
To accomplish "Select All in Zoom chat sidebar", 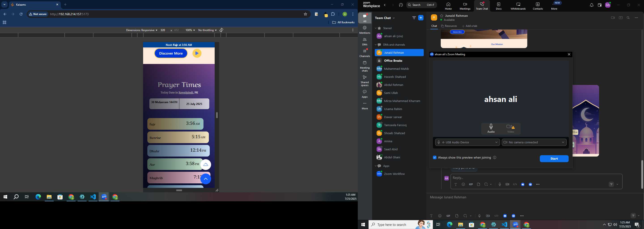I will [365, 18].
